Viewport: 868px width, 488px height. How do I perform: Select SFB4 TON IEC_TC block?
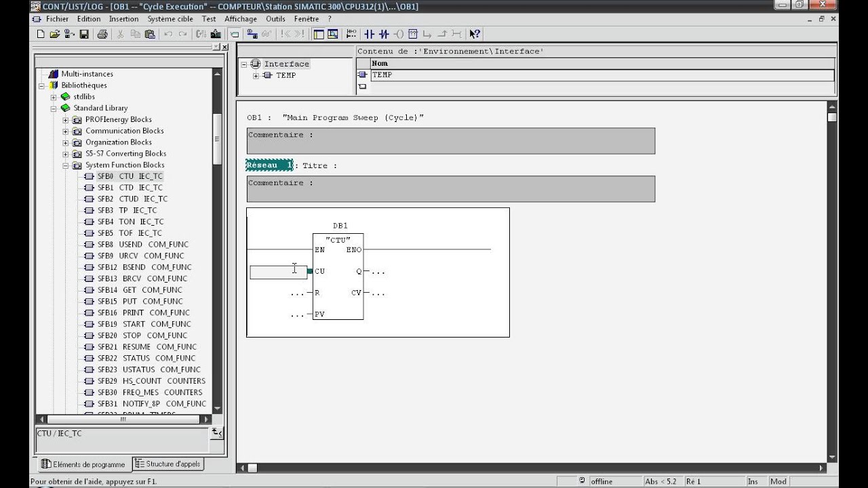pyautogui.click(x=131, y=222)
